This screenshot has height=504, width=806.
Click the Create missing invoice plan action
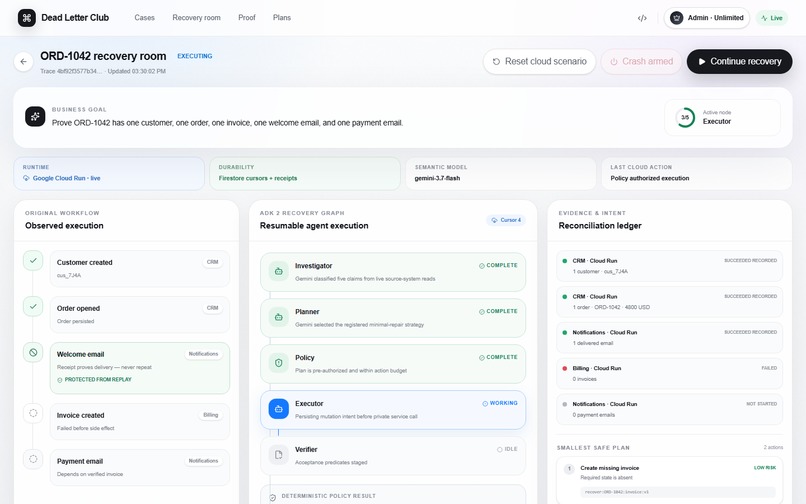coord(669,480)
